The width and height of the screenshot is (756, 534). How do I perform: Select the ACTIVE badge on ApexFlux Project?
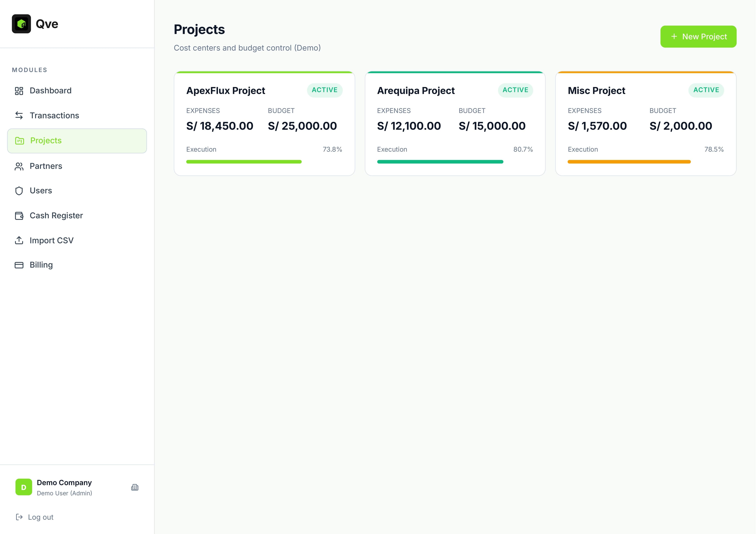point(325,90)
